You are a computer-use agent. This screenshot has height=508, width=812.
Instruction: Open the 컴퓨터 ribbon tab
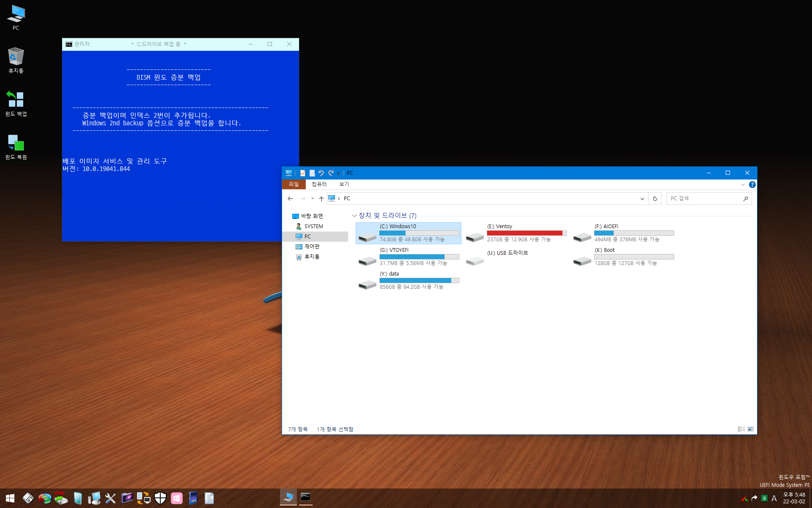(319, 184)
